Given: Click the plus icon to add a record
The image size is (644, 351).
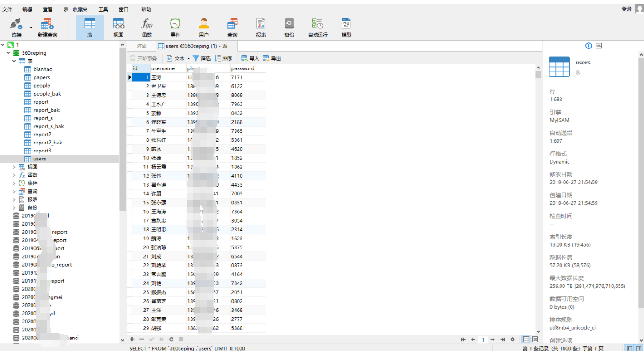Looking at the screenshot, I should click(x=132, y=339).
